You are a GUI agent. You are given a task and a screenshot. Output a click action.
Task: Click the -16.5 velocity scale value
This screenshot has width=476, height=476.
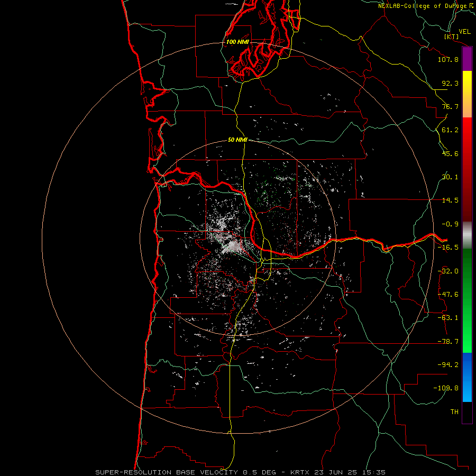[448, 248]
